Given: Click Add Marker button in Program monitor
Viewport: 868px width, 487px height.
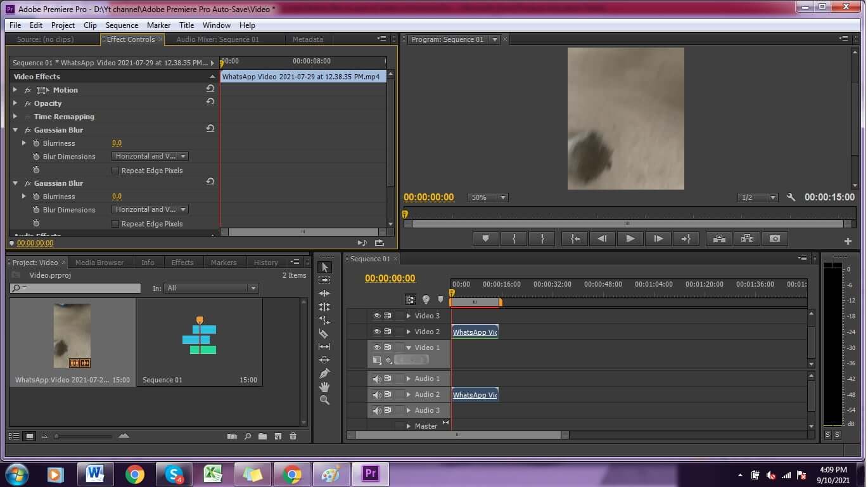Looking at the screenshot, I should point(486,238).
